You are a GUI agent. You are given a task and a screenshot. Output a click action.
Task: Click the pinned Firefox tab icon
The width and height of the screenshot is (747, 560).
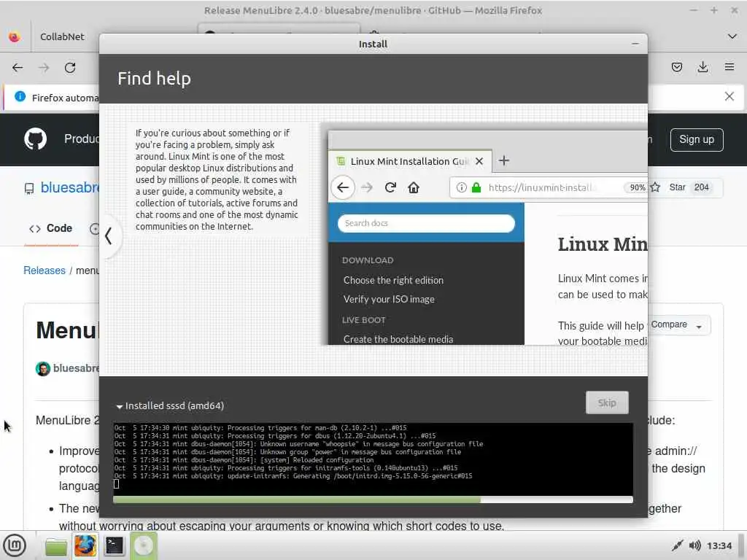pyautogui.click(x=15, y=36)
